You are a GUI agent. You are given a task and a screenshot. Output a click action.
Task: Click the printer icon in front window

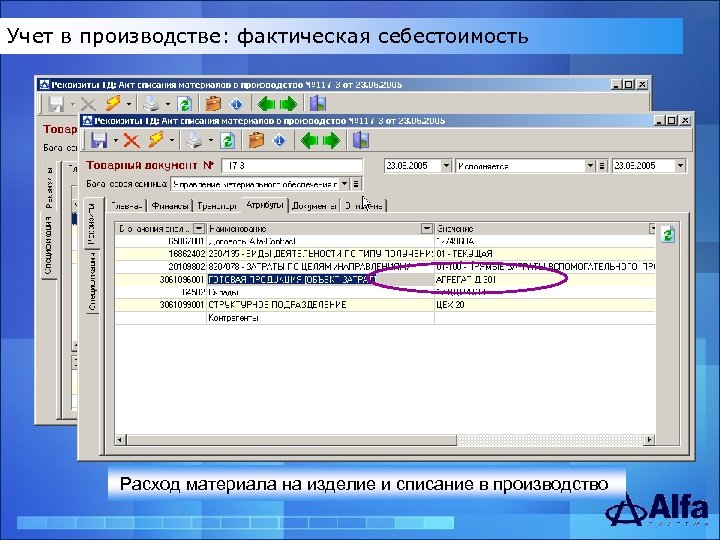pyautogui.click(x=194, y=140)
